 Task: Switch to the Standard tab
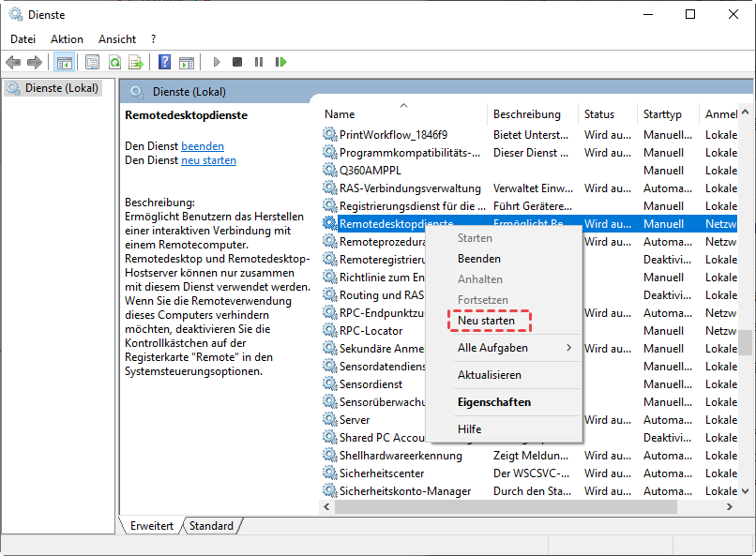click(x=211, y=526)
